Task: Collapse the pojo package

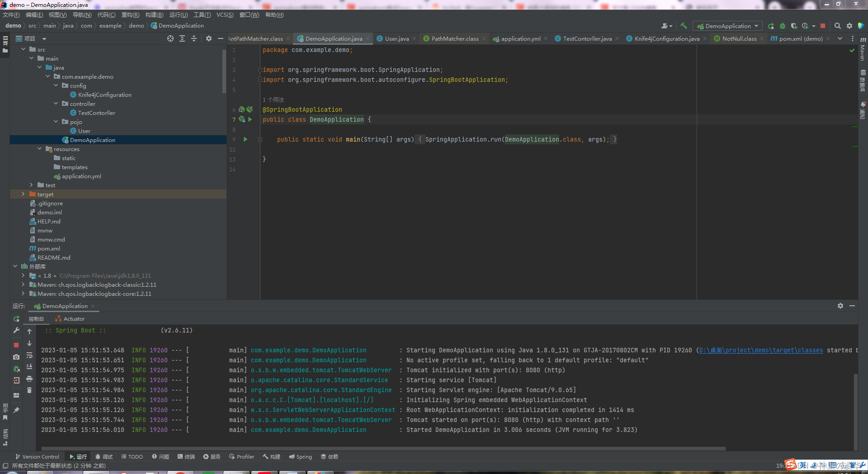Action: (56, 122)
